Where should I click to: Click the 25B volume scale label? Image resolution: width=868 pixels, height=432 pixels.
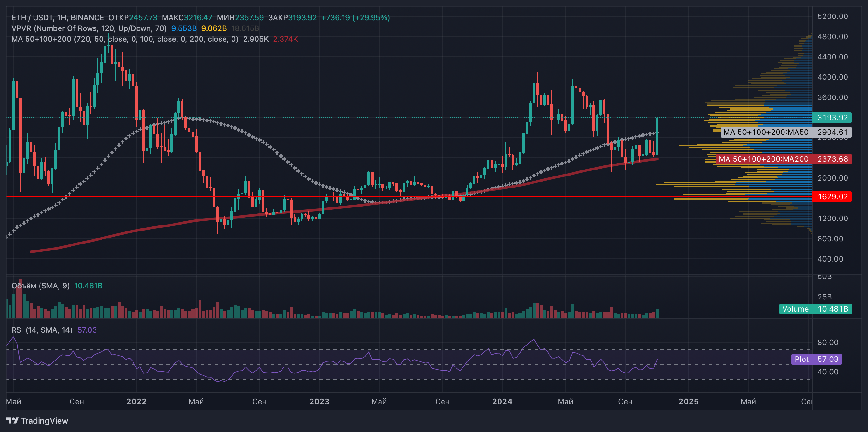(x=825, y=297)
